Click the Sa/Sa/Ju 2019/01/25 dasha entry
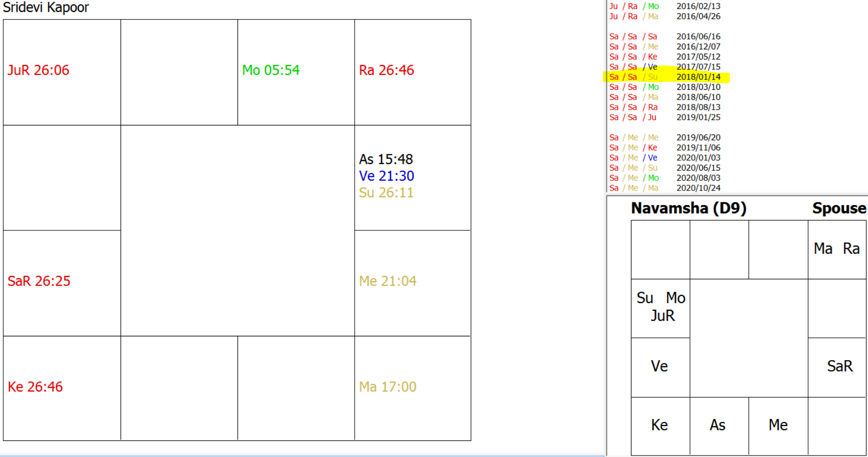Screen dimensions: 868x457 click(665, 117)
